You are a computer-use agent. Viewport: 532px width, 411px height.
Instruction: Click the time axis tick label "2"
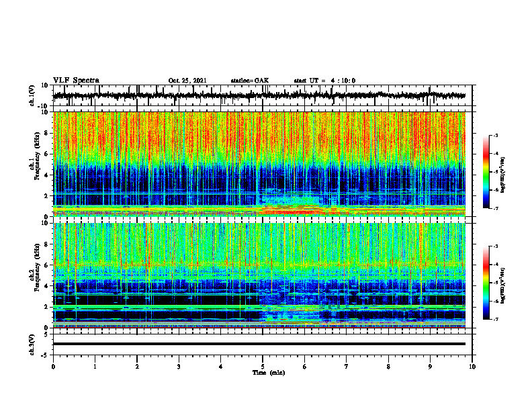coord(137,367)
